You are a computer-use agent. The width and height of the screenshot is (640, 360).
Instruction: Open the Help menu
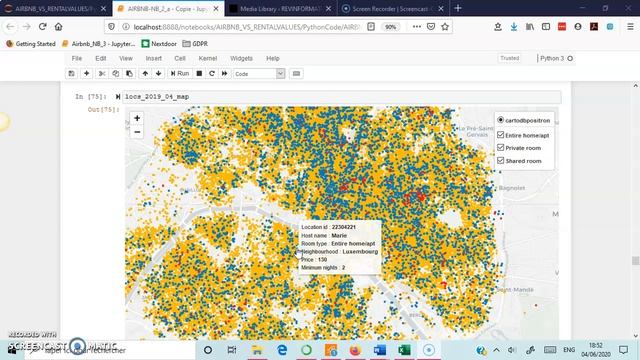pos(273,58)
